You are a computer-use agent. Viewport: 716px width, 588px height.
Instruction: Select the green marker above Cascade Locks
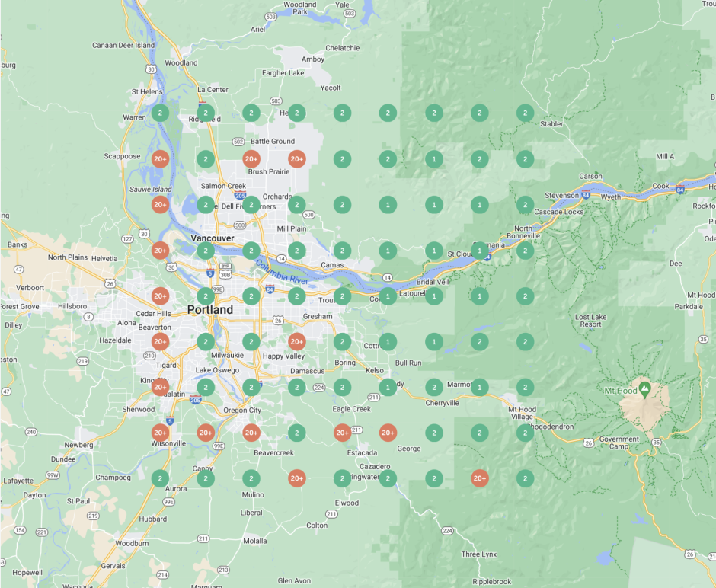tap(525, 205)
